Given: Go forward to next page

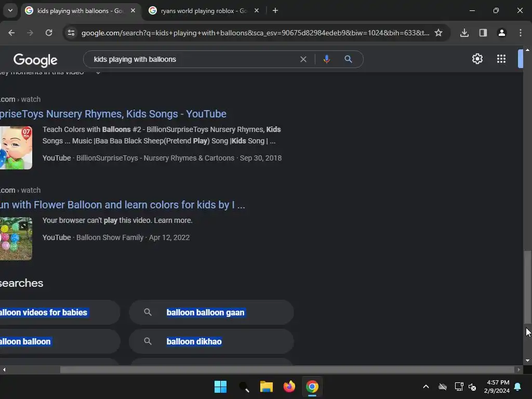Looking at the screenshot, I should point(30,33).
